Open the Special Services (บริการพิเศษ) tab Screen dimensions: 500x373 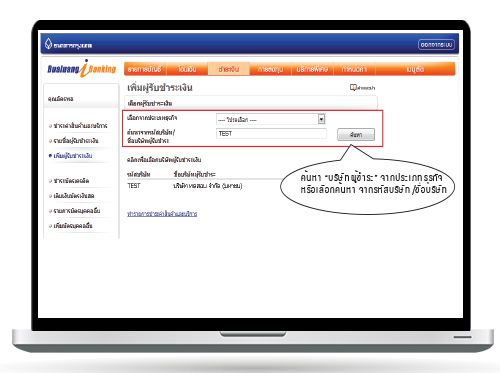tap(312, 69)
